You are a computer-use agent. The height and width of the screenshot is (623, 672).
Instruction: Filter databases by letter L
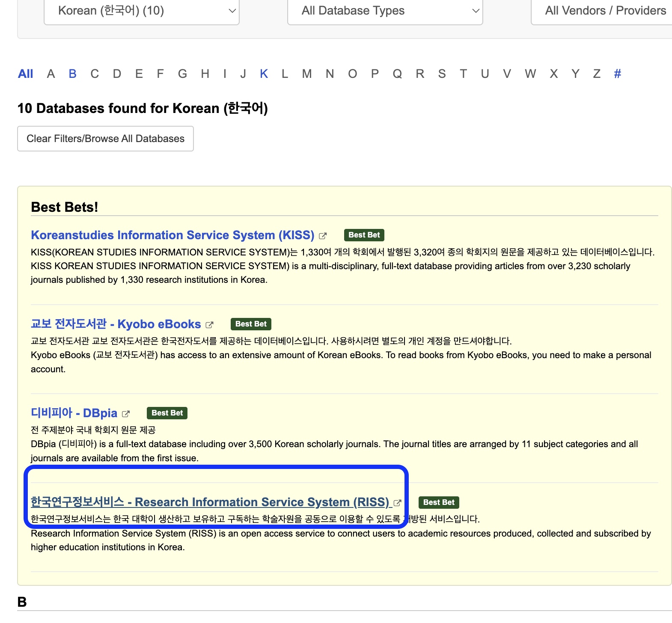[x=285, y=74]
